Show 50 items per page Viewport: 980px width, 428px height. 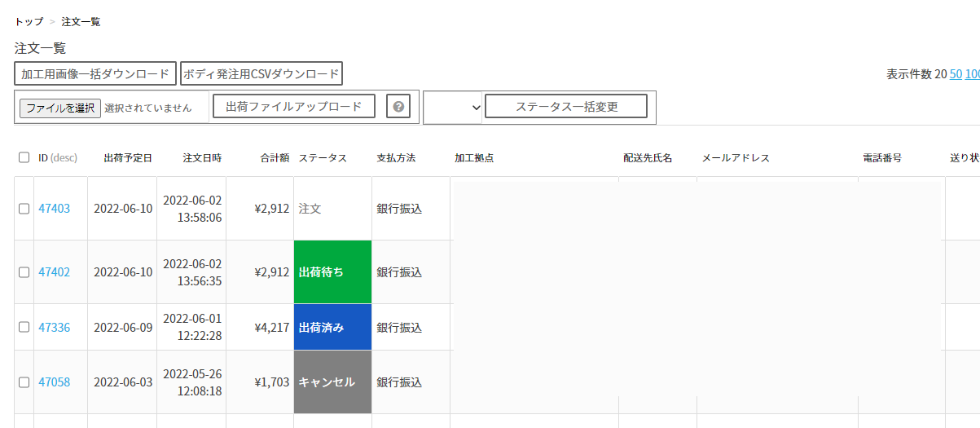[956, 74]
